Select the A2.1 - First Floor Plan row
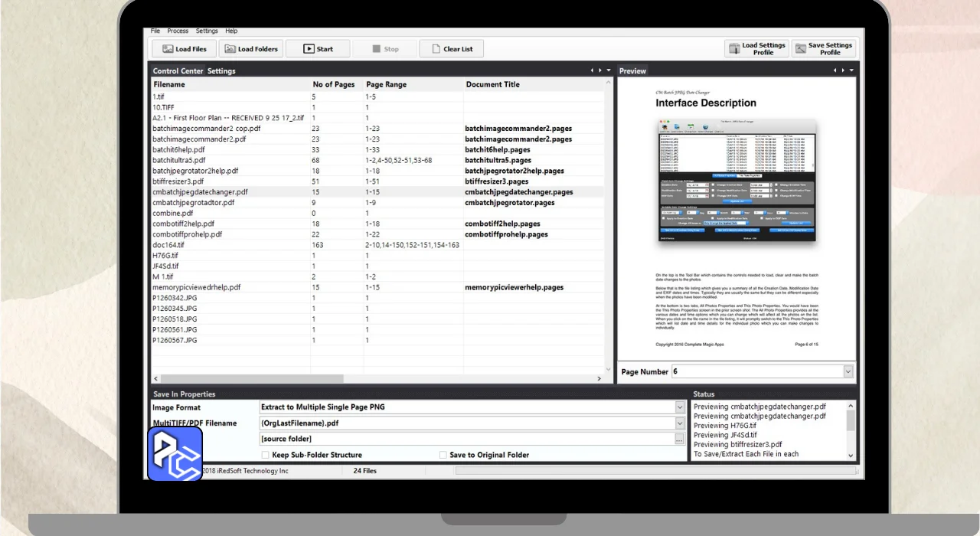Image resolution: width=980 pixels, height=536 pixels. coord(377,118)
